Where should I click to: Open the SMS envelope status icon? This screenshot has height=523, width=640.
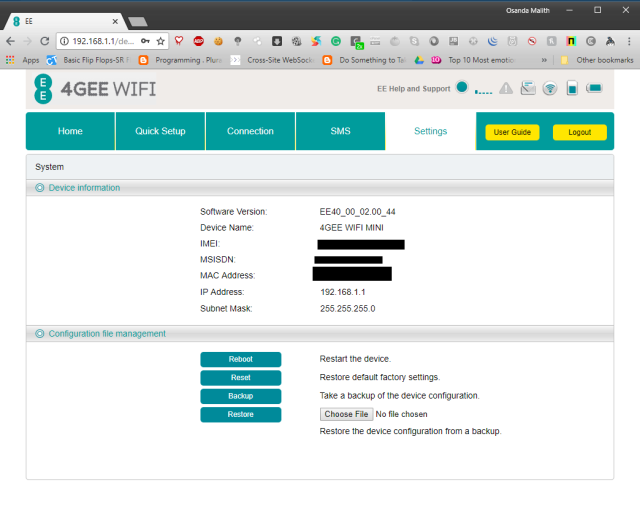click(528, 88)
